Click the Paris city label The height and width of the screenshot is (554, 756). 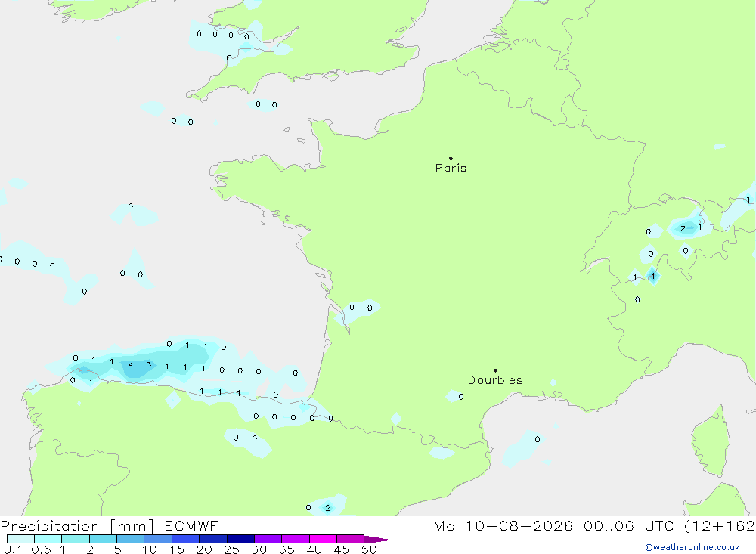(x=451, y=168)
